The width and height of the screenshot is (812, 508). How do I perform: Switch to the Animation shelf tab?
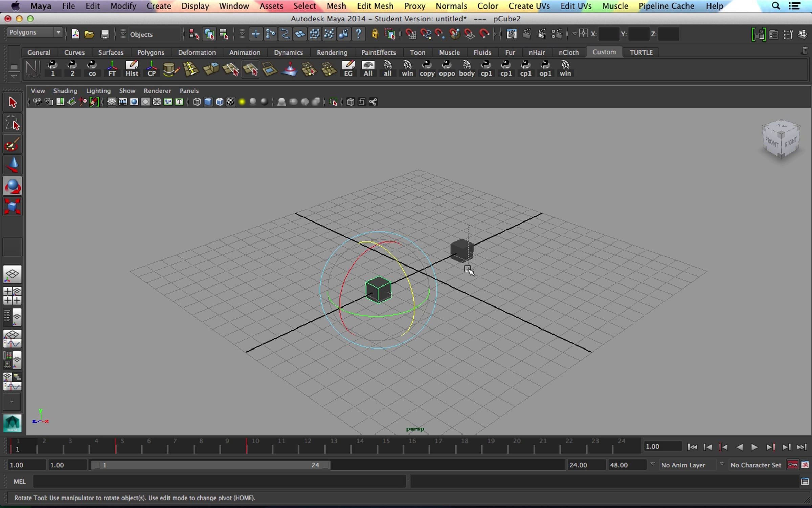[x=245, y=52]
